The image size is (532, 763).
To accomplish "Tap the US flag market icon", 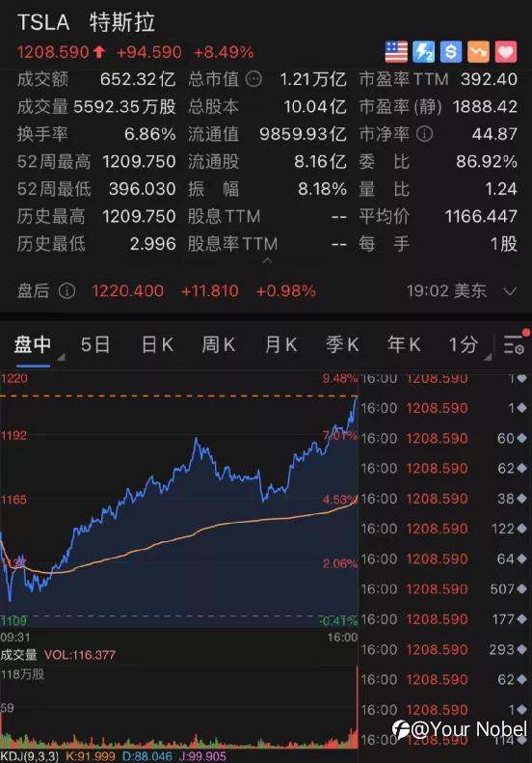I will click(x=396, y=51).
